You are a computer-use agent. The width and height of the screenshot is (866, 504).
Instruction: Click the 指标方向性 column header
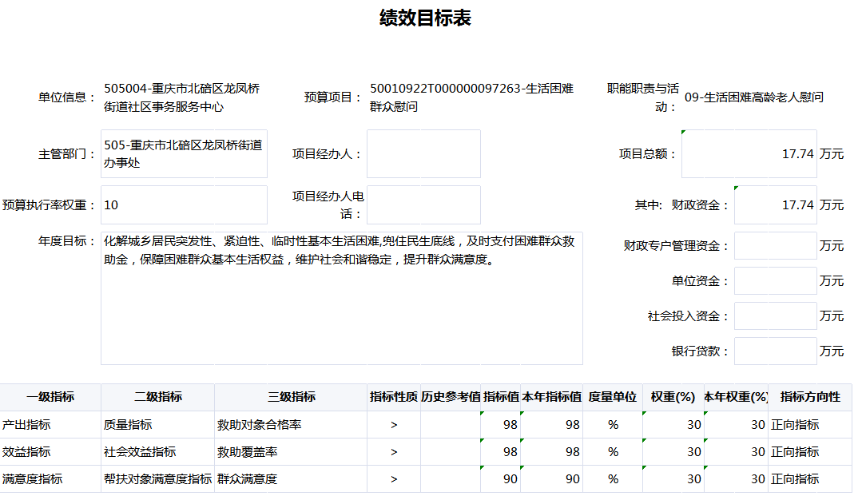click(810, 397)
